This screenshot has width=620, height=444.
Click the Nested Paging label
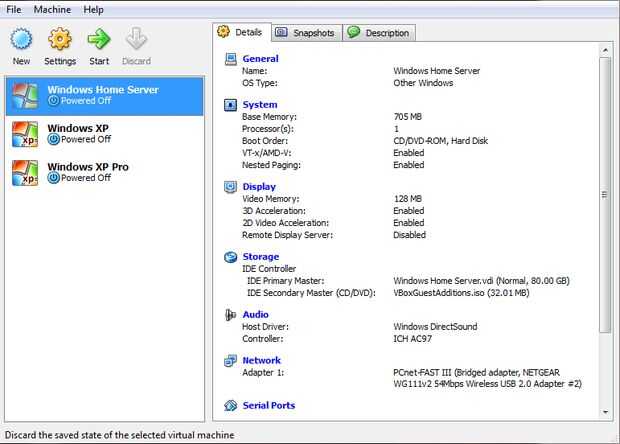(271, 165)
